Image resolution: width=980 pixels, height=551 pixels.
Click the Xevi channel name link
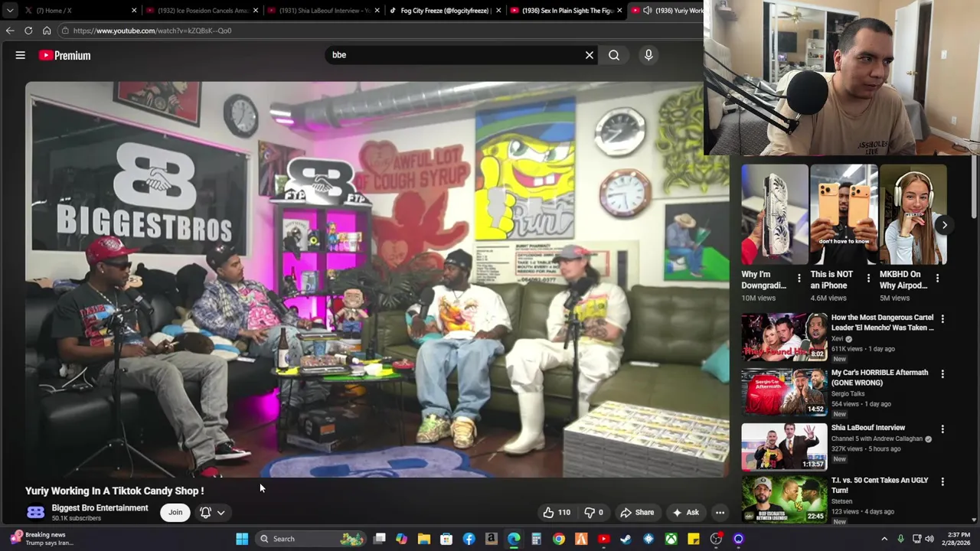(x=837, y=338)
